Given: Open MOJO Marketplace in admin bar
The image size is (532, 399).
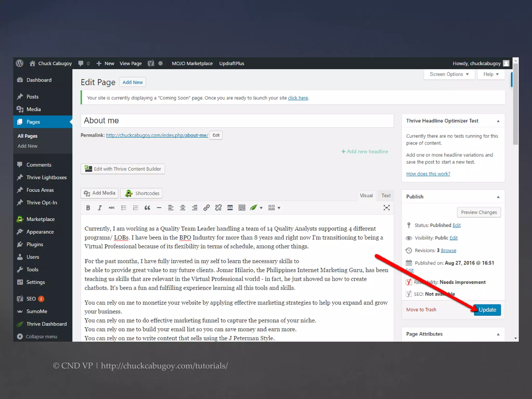Looking at the screenshot, I should coord(192,63).
